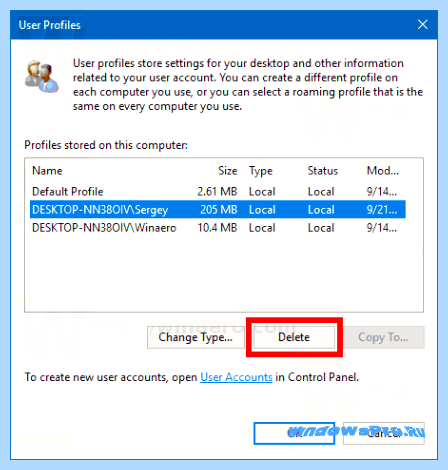Click the User Accounts link
Image resolution: width=448 pixels, height=470 pixels.
pyautogui.click(x=236, y=377)
